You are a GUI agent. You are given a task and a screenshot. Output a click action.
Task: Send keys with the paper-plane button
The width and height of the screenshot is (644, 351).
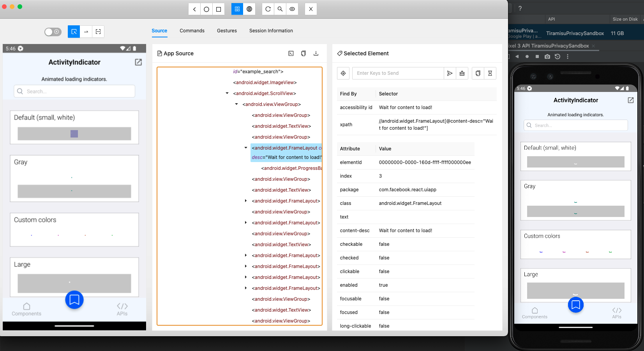tap(450, 73)
